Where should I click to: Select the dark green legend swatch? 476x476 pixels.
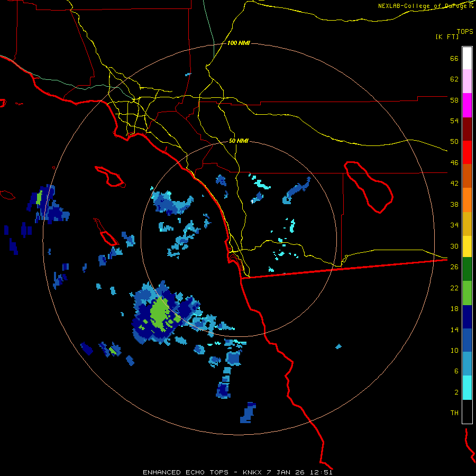click(x=467, y=269)
